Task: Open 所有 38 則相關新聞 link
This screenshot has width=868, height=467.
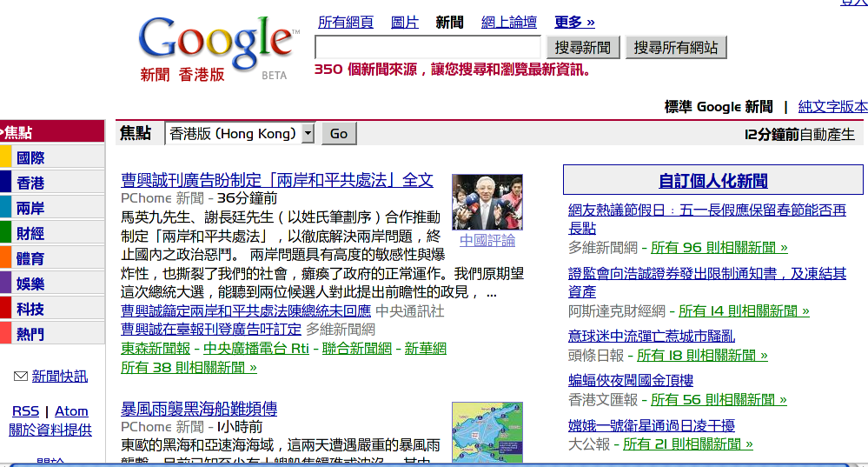Action: pyautogui.click(x=189, y=367)
